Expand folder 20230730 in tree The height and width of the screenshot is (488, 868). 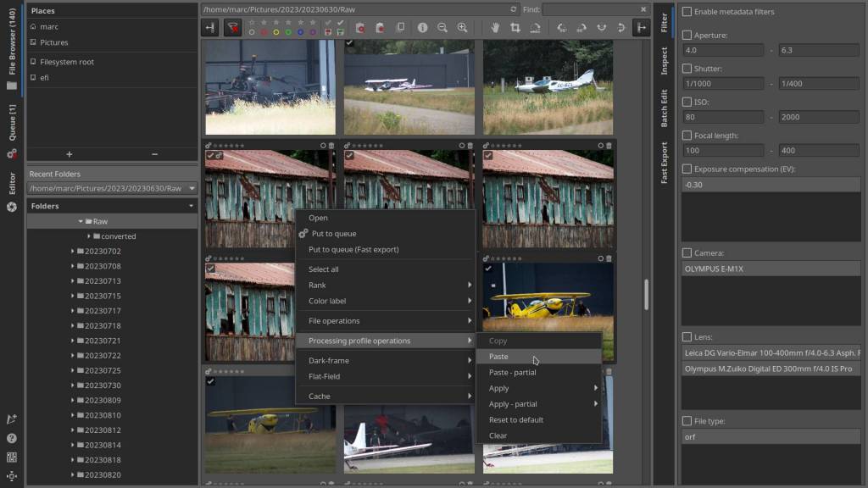73,385
